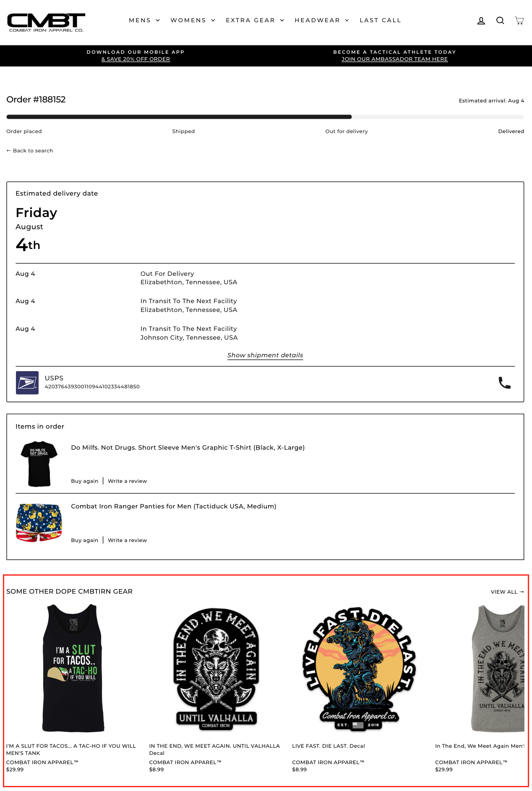Click the CMBT Combat Iron Apparel logo
532x791 pixels.
point(46,23)
